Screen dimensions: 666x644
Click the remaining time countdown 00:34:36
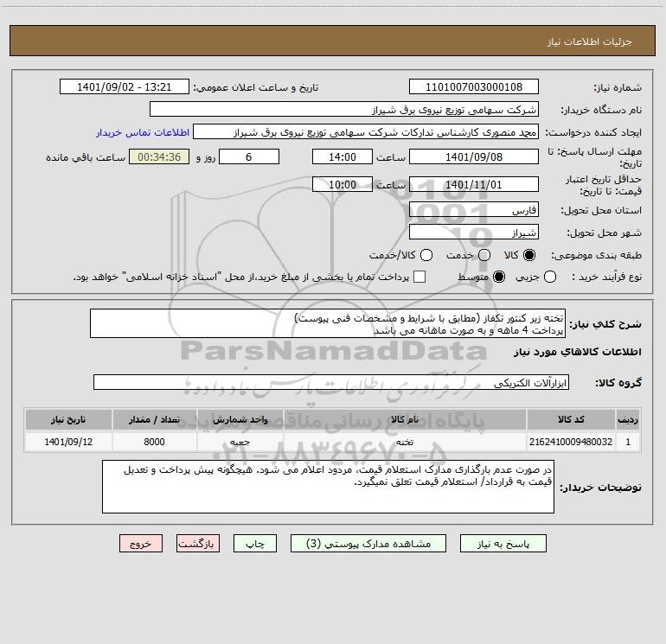click(x=159, y=156)
